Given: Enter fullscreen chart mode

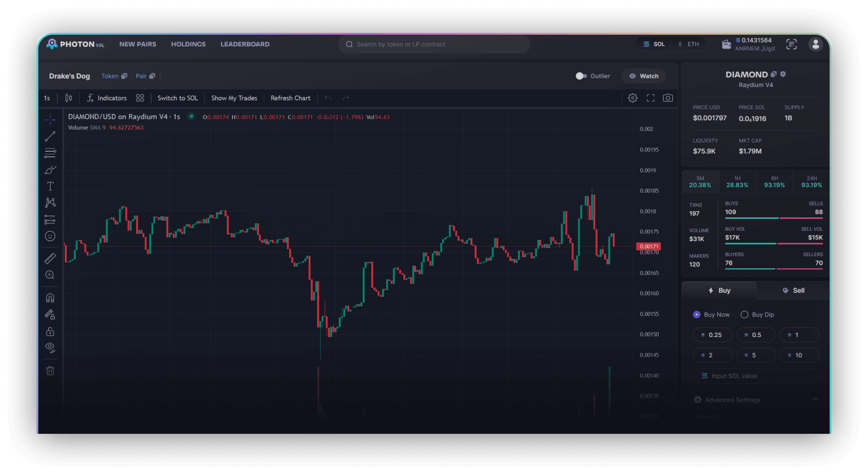Looking at the screenshot, I should point(651,98).
